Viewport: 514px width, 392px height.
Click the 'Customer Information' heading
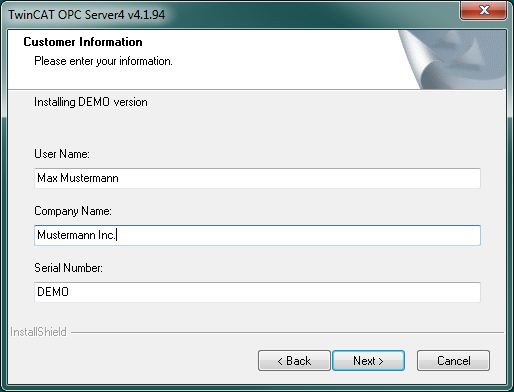83,42
